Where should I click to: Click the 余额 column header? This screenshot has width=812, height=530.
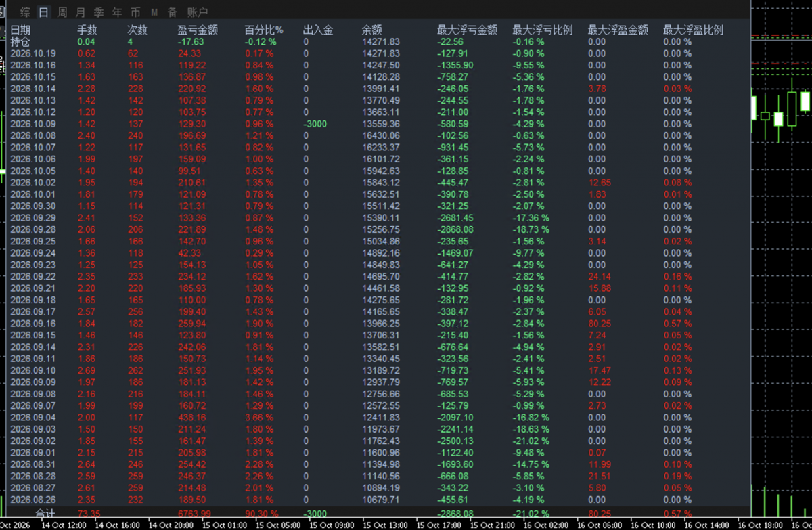coord(372,30)
